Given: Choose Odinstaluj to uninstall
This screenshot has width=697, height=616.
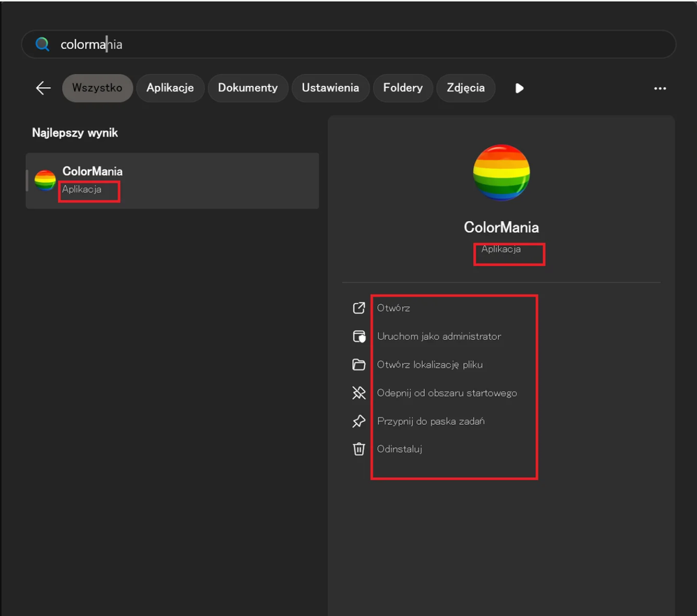Looking at the screenshot, I should 400,449.
